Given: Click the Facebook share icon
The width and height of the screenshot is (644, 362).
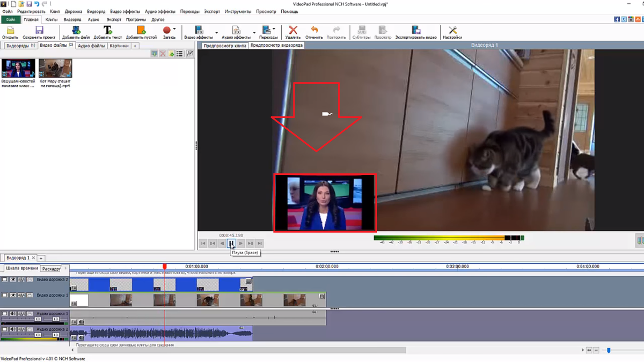Looking at the screenshot, I should 617,19.
